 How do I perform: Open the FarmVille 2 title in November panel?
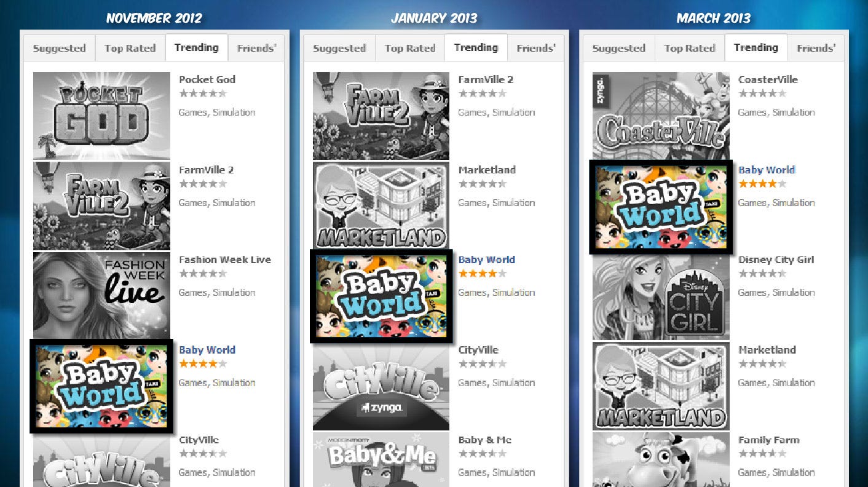point(207,170)
